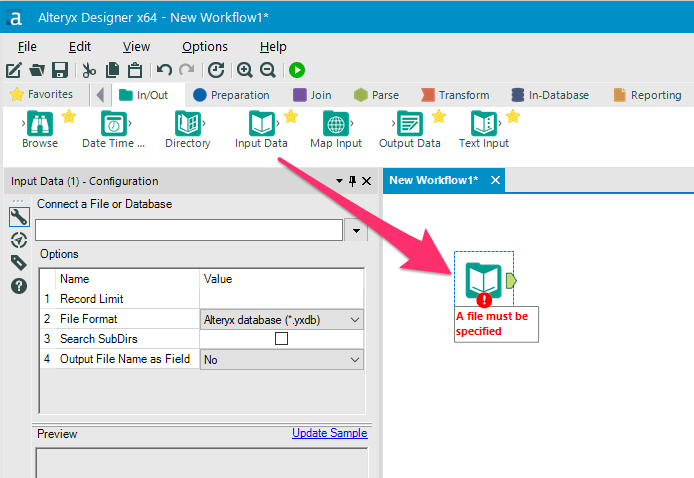Choose the Text Input tool icon
The width and height of the screenshot is (694, 478).
[x=483, y=123]
